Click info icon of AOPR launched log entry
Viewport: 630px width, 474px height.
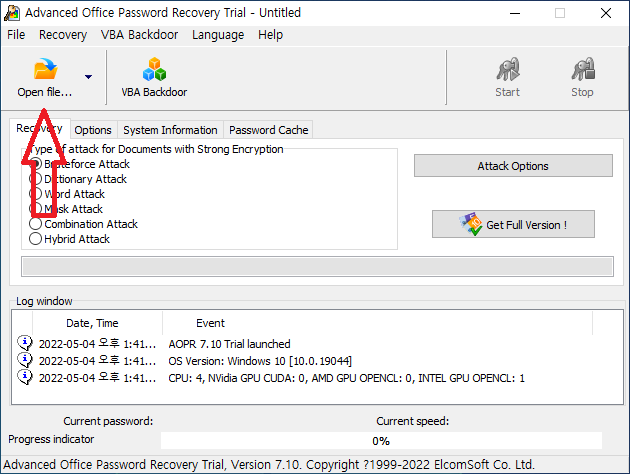25,343
